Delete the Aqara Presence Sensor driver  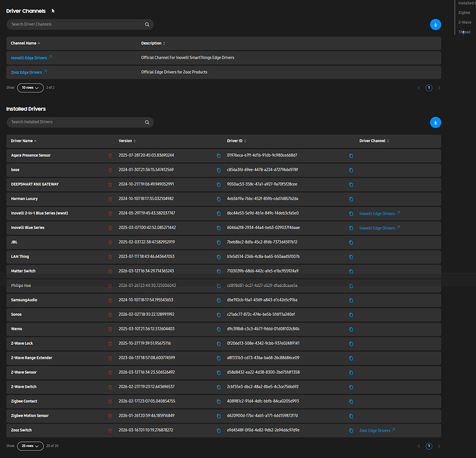tap(110, 156)
